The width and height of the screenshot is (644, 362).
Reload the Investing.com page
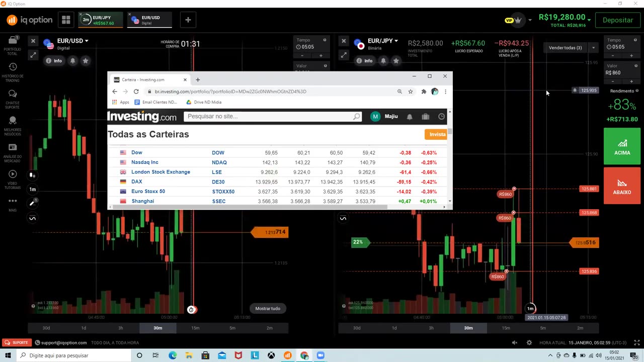[136, 92]
